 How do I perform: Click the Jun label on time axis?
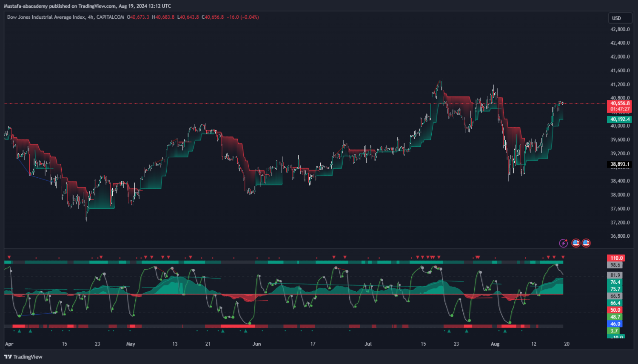tap(256, 344)
